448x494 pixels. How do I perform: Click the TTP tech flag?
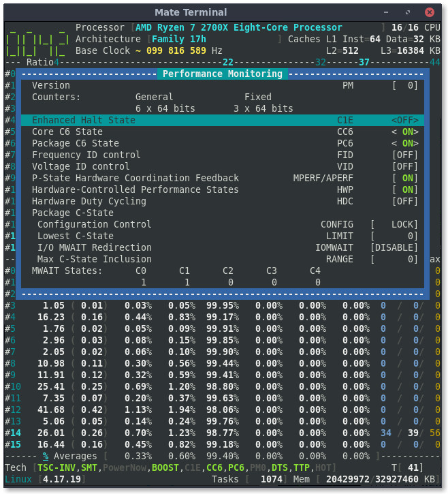click(x=302, y=467)
